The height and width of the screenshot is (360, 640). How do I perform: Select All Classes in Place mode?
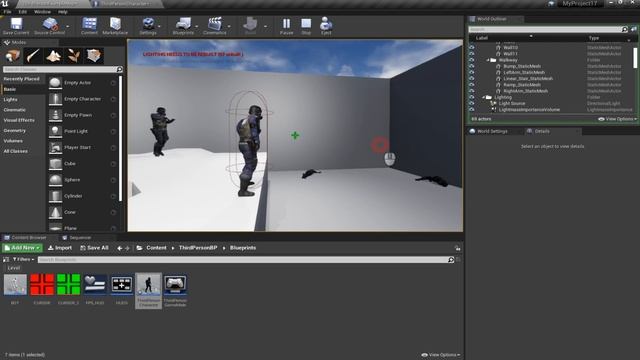click(x=16, y=151)
